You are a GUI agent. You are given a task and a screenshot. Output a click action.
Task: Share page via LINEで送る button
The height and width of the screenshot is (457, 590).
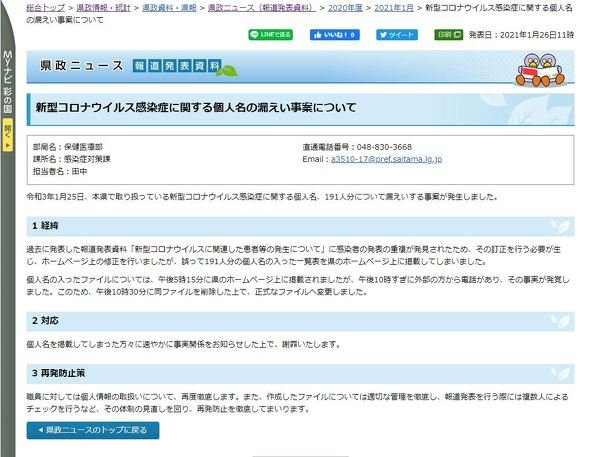pos(271,35)
